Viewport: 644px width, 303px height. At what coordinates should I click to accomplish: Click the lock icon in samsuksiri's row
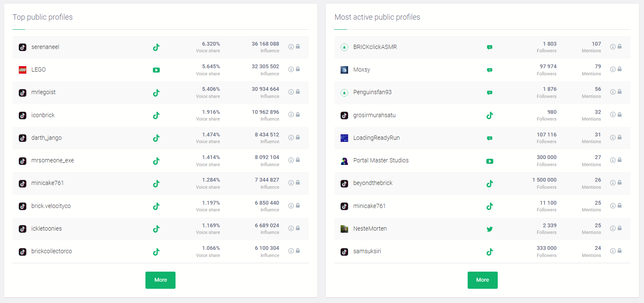pos(620,251)
